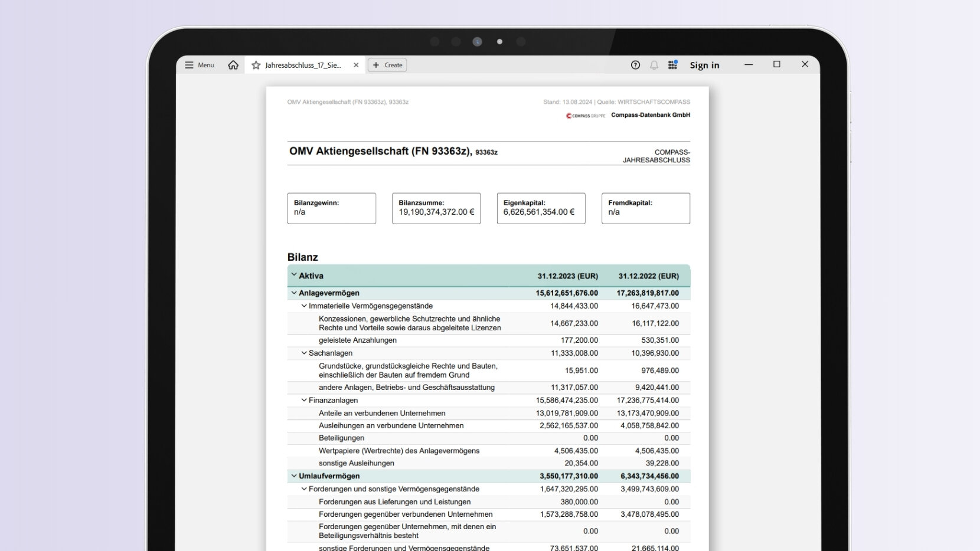Collapse the Umlaufvermögen chevron
The height and width of the screenshot is (551, 980).
(x=293, y=475)
